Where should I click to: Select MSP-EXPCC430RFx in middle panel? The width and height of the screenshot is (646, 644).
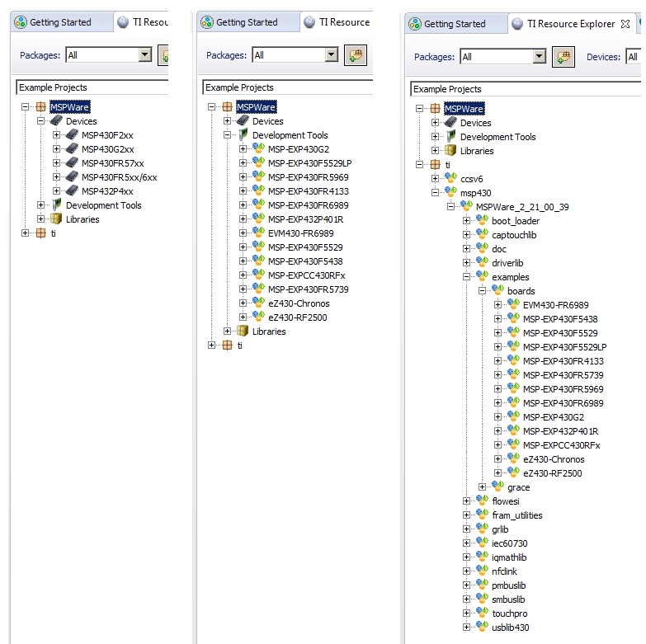pyautogui.click(x=307, y=275)
